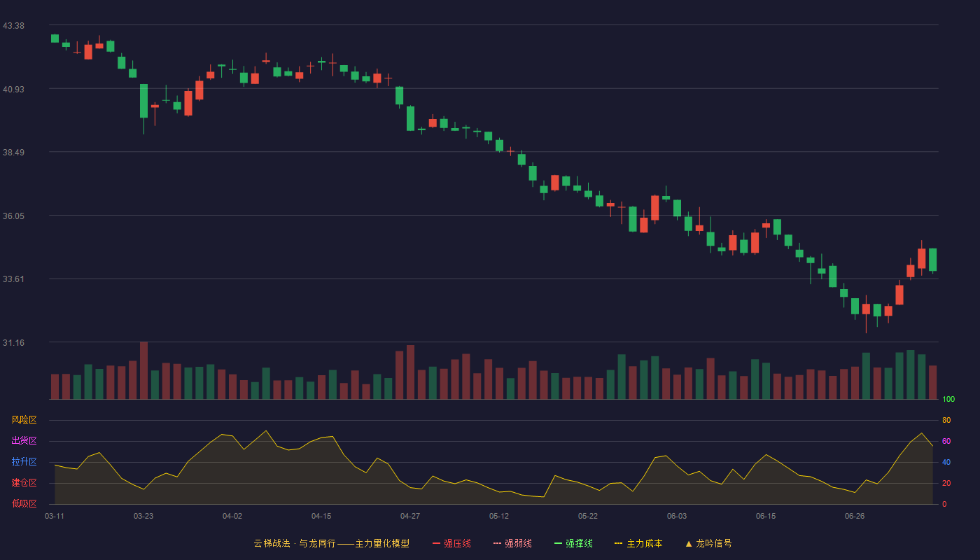Click the 38.49 price axis label
This screenshot has height=560, width=980.
coord(13,153)
